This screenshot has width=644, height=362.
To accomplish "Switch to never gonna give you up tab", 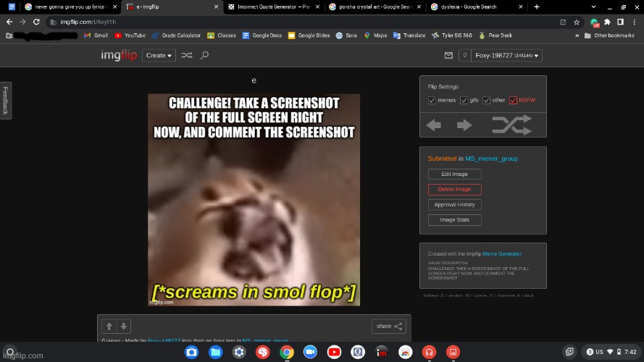I will point(70,7).
